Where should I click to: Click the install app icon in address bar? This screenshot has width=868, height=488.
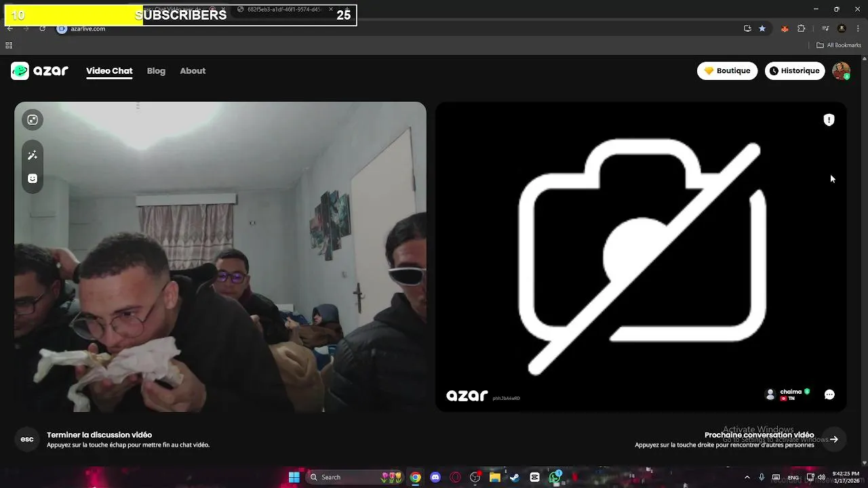[x=747, y=28]
